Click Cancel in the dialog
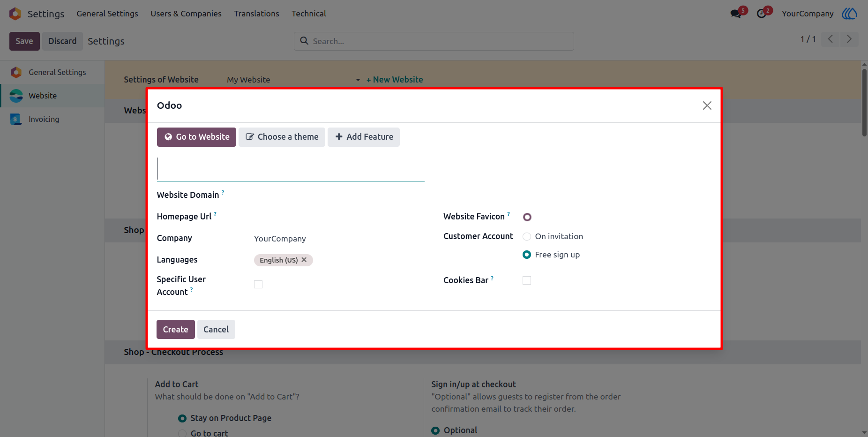The height and width of the screenshot is (437, 868). [x=216, y=330]
